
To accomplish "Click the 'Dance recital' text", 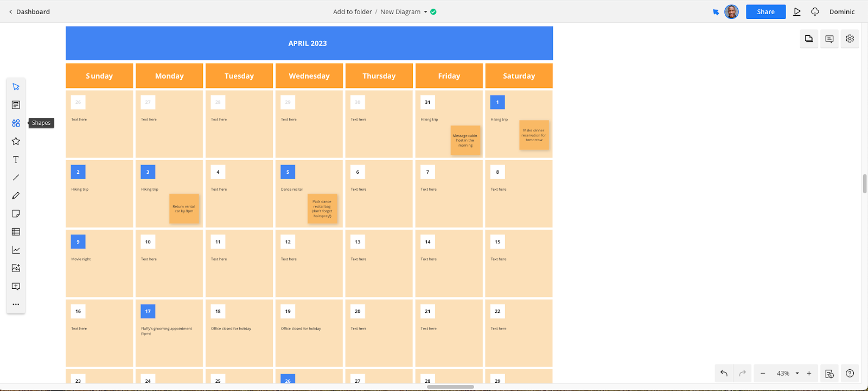I will click(x=292, y=190).
